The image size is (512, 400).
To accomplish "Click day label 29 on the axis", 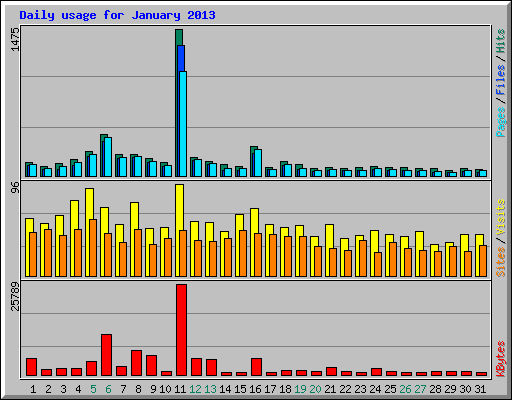I will click(x=450, y=389).
